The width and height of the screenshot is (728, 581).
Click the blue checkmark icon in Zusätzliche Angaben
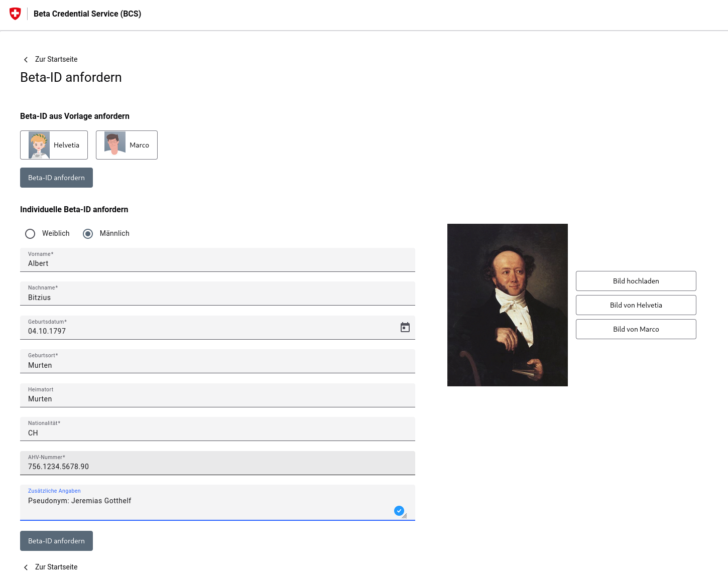point(399,511)
